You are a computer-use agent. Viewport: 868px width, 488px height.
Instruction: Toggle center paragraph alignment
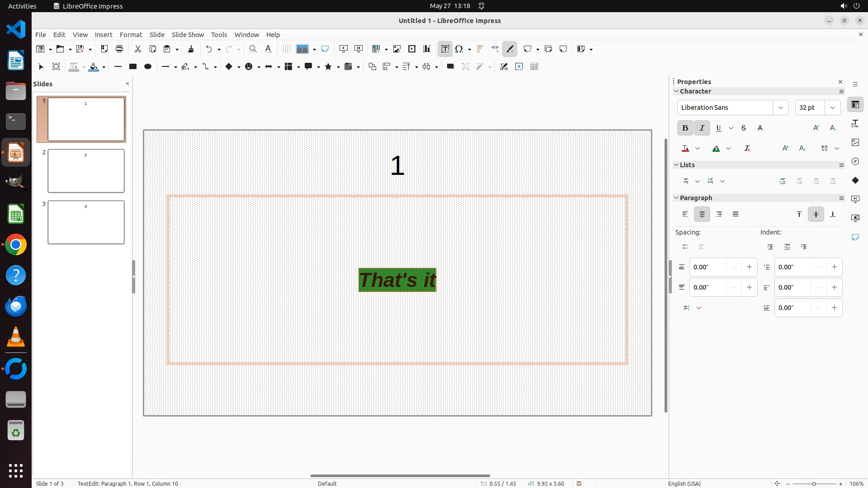click(702, 214)
